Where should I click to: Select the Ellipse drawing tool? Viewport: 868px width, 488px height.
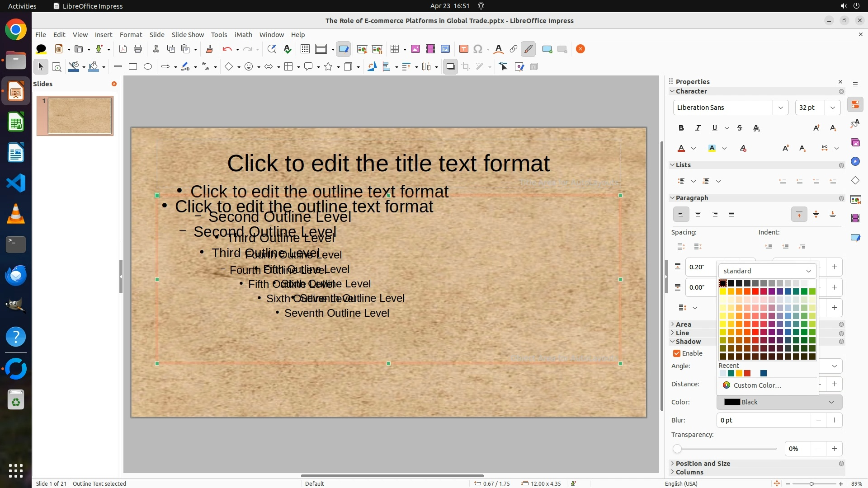coord(148,66)
